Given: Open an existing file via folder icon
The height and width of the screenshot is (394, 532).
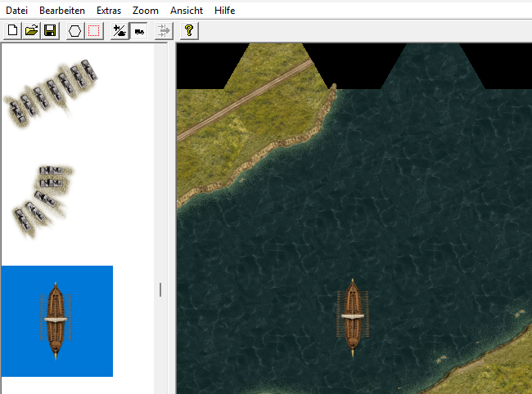Looking at the screenshot, I should pos(31,31).
